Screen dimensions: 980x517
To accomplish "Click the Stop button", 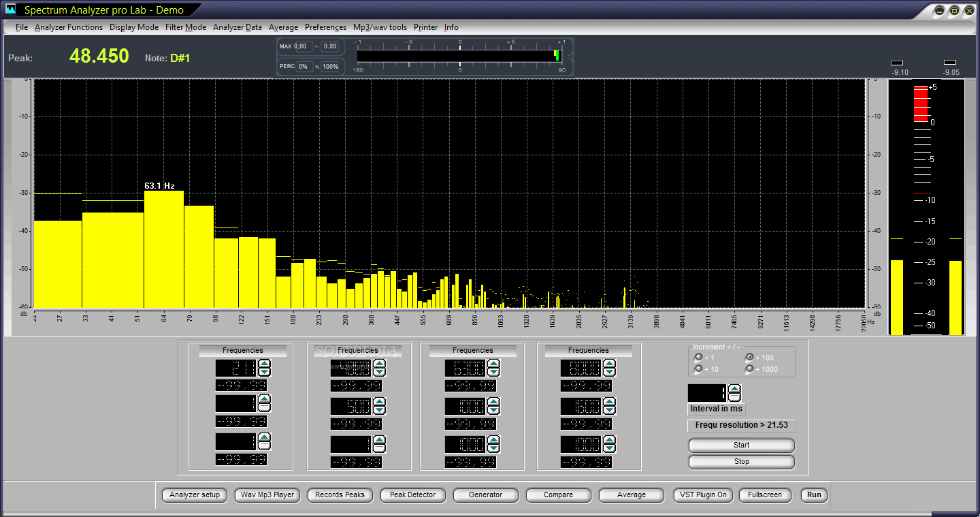I will tap(742, 462).
